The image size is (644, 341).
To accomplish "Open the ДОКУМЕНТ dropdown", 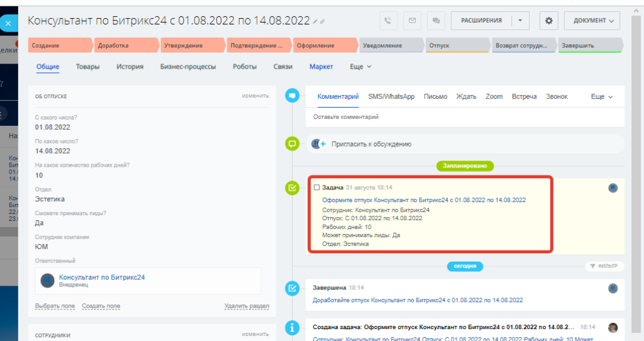I will [x=592, y=21].
